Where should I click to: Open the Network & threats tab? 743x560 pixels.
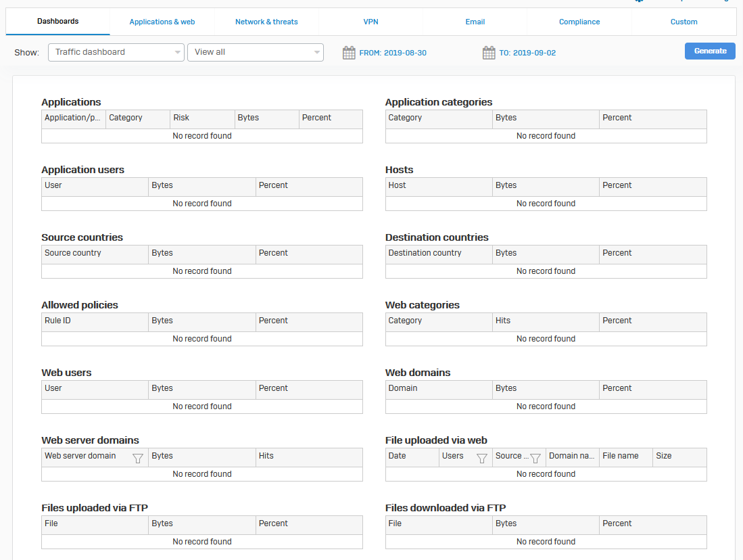(x=266, y=22)
